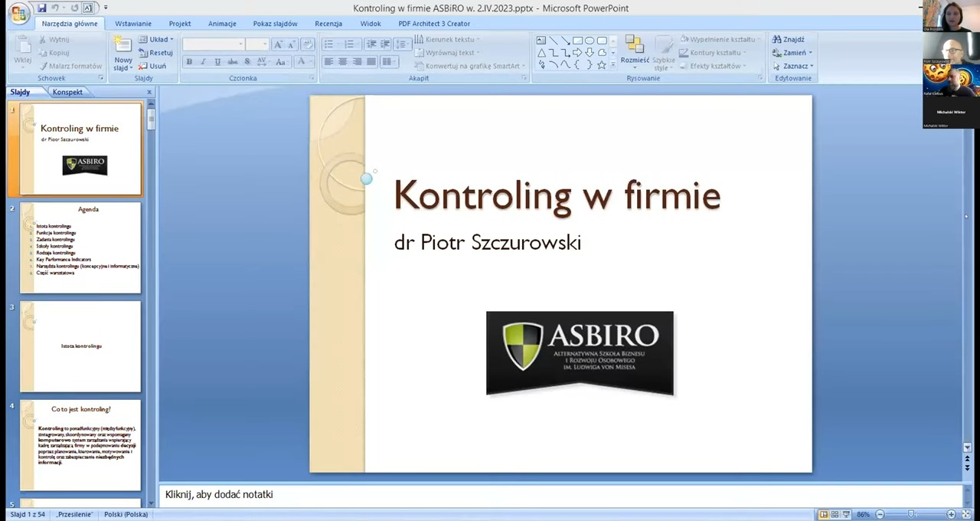Switch to the Animacje ribbon tab
The width and height of the screenshot is (980, 521).
222,24
